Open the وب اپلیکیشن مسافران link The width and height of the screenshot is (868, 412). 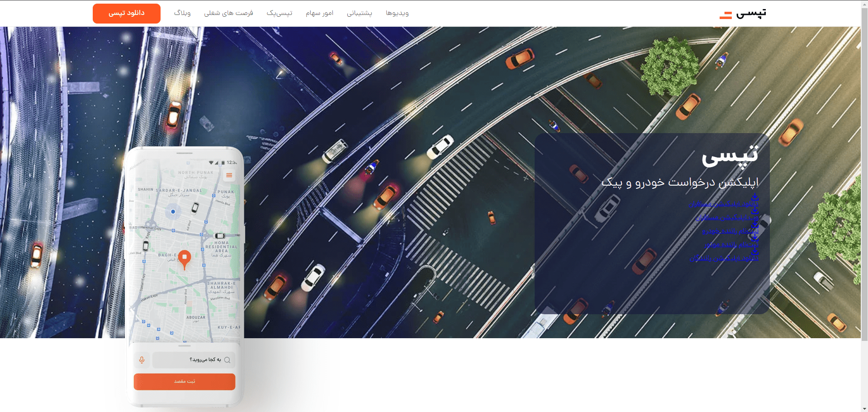(727, 217)
